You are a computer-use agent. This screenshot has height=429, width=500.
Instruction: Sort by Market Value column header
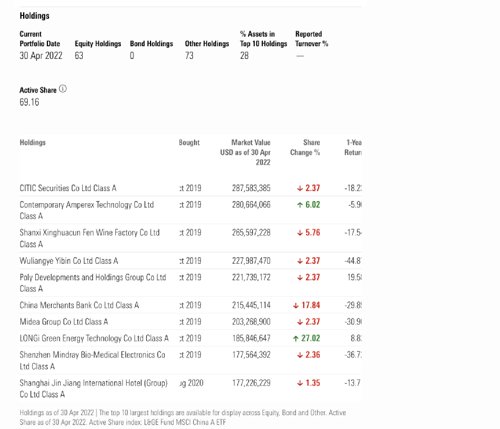(245, 152)
